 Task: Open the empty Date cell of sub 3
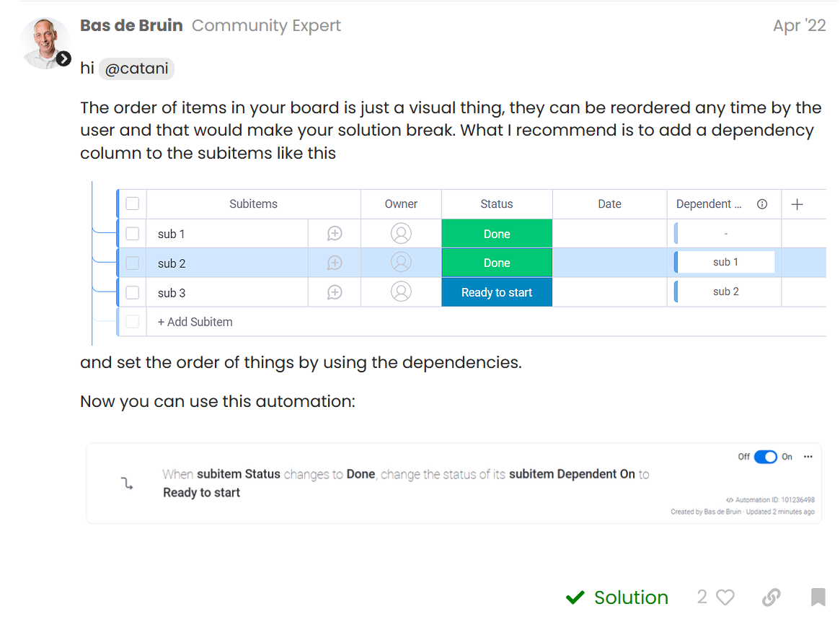tap(610, 292)
